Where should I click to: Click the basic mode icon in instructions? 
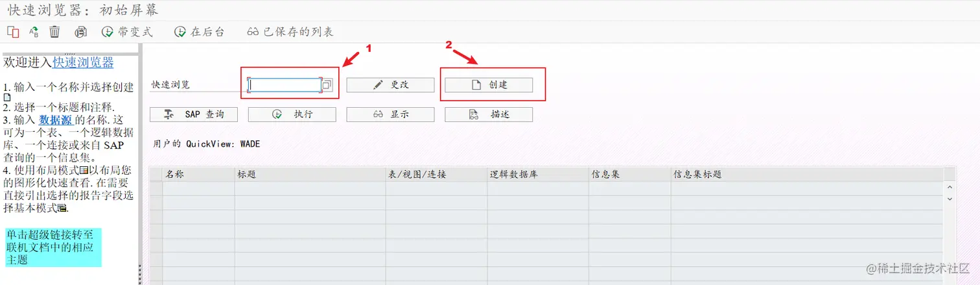[x=62, y=208]
